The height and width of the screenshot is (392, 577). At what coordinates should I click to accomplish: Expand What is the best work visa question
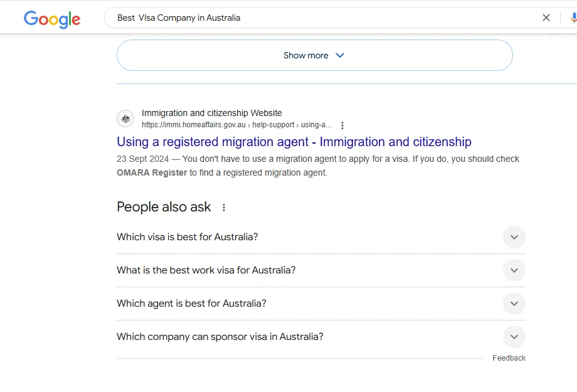point(321,270)
